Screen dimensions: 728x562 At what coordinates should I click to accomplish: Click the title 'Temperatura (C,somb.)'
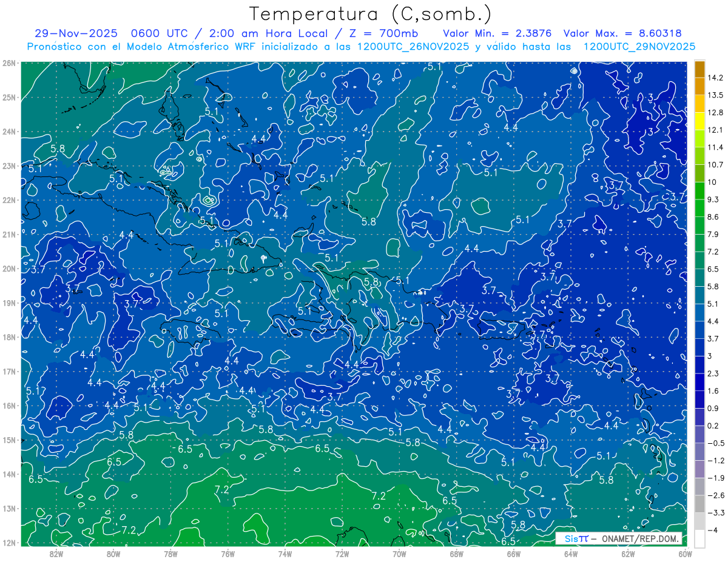click(371, 14)
